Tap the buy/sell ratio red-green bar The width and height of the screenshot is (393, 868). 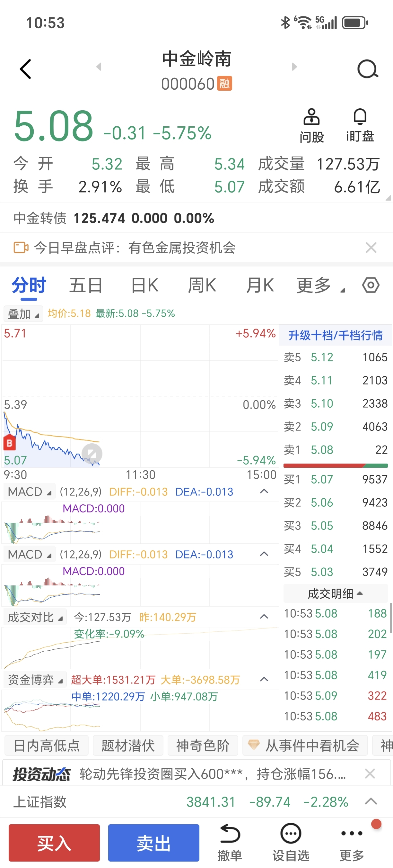[336, 465]
